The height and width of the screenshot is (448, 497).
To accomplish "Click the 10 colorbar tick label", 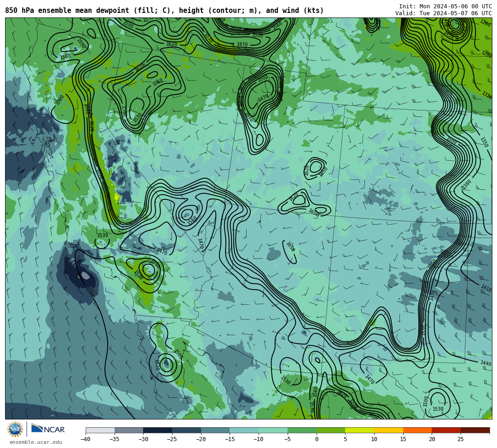I will point(374,439).
